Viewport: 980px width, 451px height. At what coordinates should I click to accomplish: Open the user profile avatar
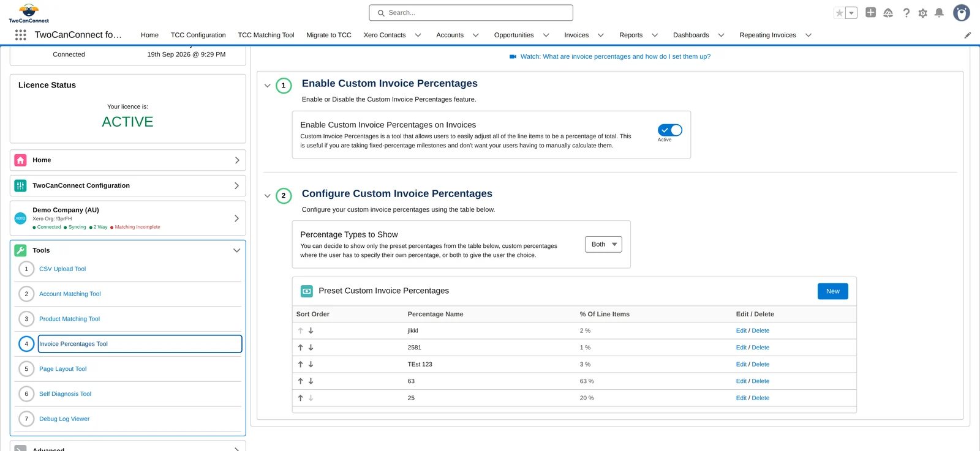click(962, 13)
